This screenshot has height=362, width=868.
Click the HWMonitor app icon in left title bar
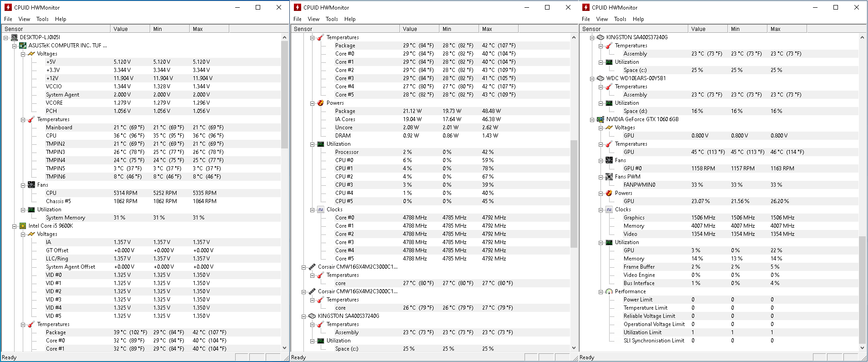click(8, 7)
